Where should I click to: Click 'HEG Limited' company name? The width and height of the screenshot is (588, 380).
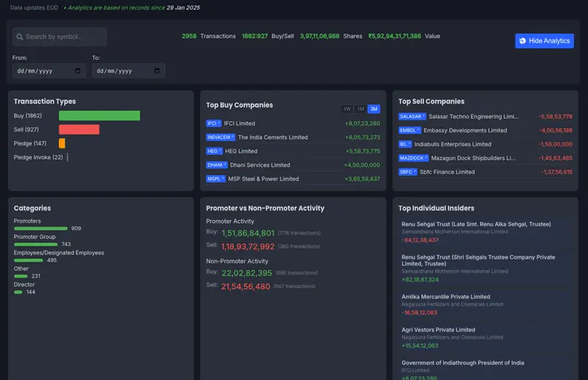coord(241,151)
